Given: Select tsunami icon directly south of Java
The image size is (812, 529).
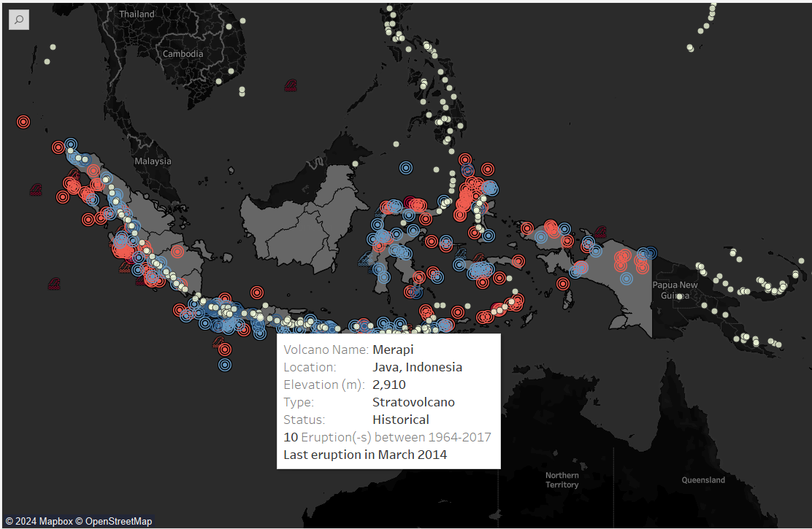Looking at the screenshot, I should [218, 342].
